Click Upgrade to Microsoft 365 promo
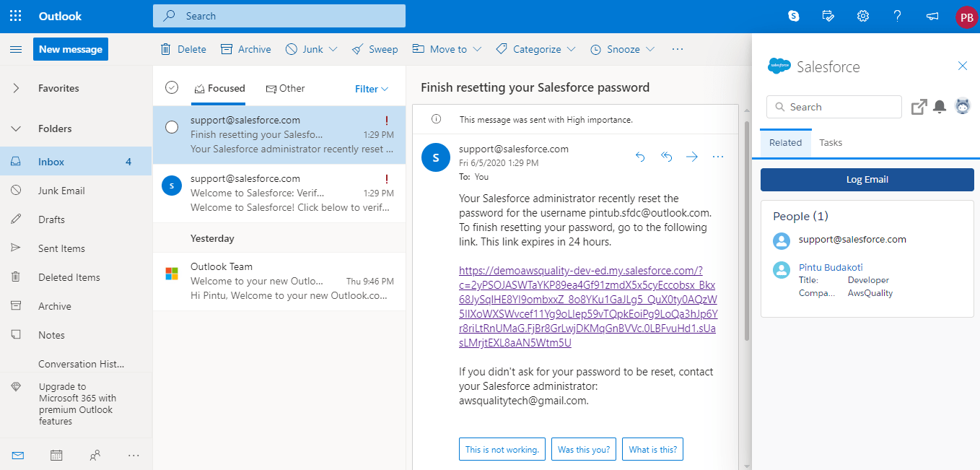This screenshot has width=980, height=470. click(76, 404)
